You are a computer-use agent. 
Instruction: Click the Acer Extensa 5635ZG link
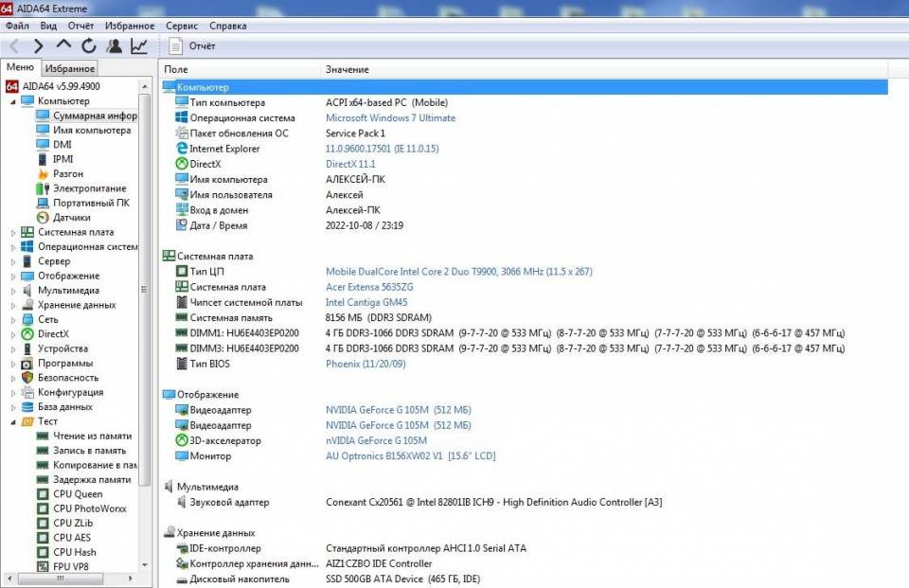pos(369,288)
